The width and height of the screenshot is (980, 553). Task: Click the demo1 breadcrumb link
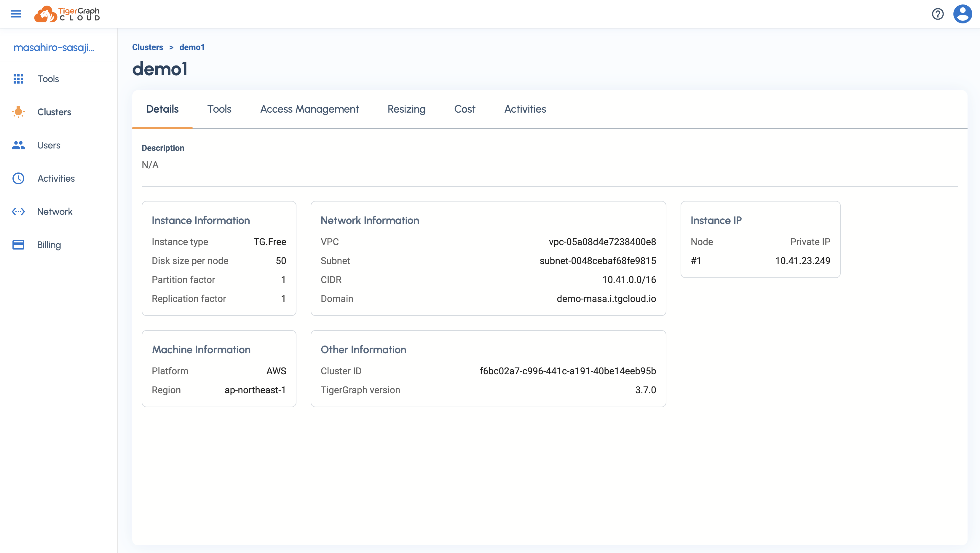point(192,47)
